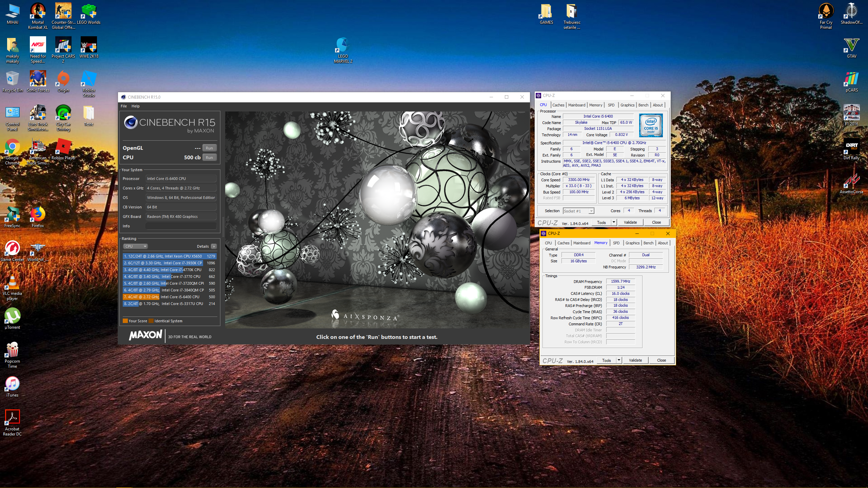Open Origin launcher icon
868x488 pixels.
tap(63, 81)
